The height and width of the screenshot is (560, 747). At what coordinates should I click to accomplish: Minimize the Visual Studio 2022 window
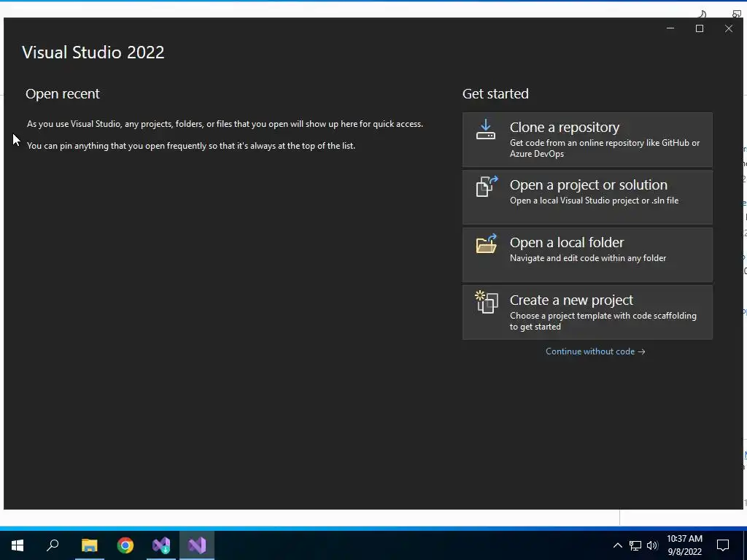coord(670,28)
